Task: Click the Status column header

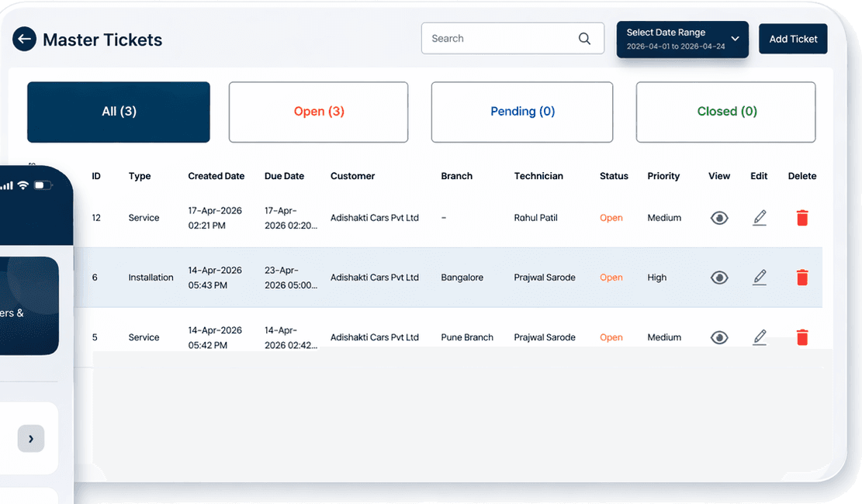Action: [614, 176]
